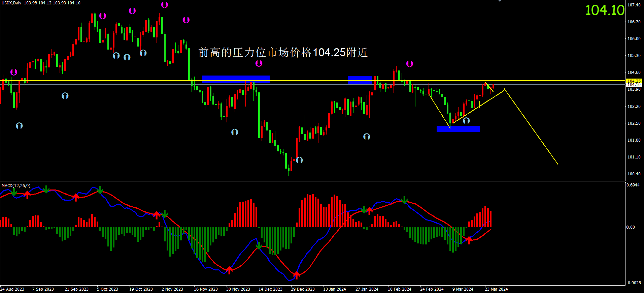Click the long yellow projected downtrend line
The width and height of the screenshot is (644, 293).
[531, 127]
